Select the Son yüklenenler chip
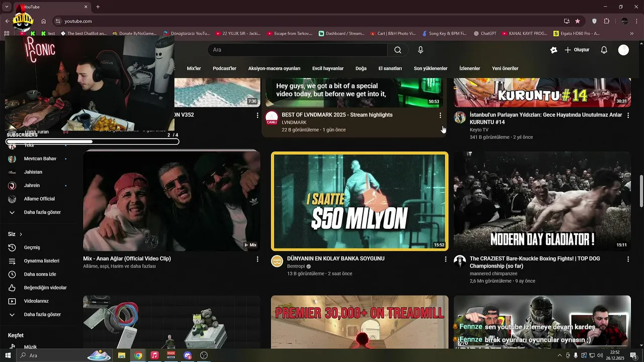 (431, 68)
